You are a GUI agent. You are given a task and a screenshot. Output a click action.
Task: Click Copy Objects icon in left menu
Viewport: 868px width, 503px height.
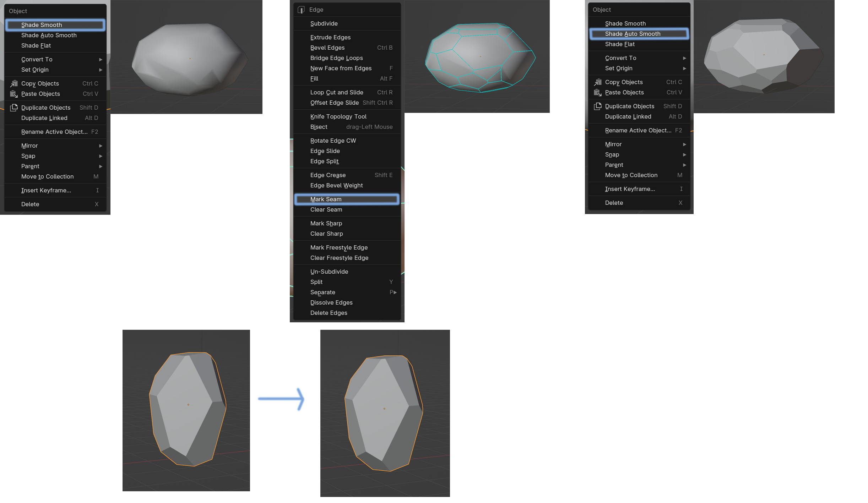(13, 83)
